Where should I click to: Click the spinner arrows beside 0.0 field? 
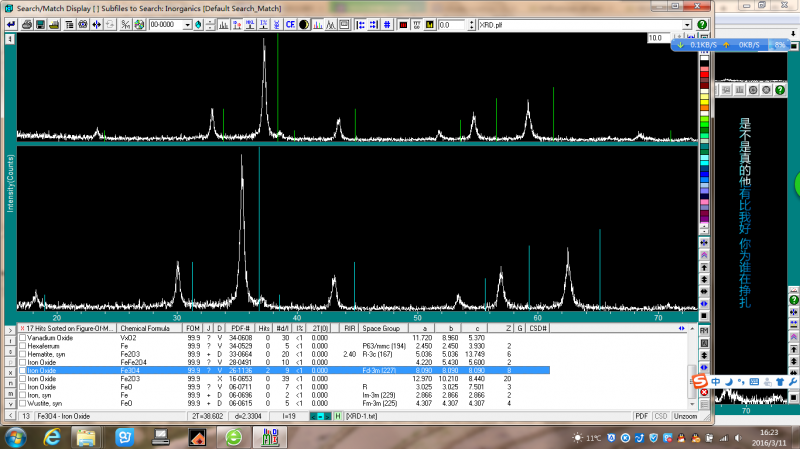coord(469,24)
